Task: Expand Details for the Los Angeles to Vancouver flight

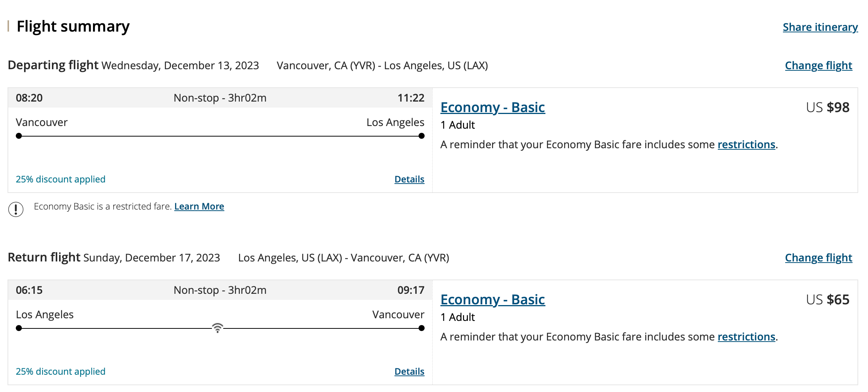Action: click(x=409, y=372)
